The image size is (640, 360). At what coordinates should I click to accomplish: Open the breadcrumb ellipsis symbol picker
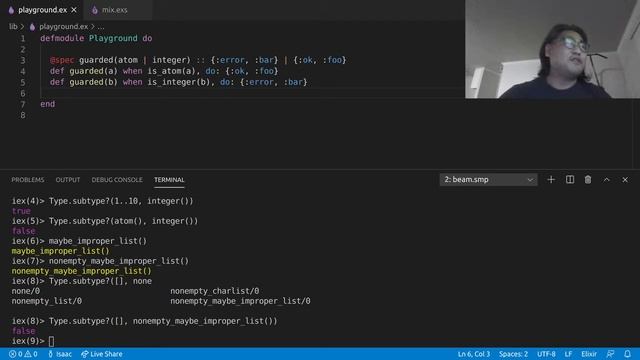pos(101,27)
